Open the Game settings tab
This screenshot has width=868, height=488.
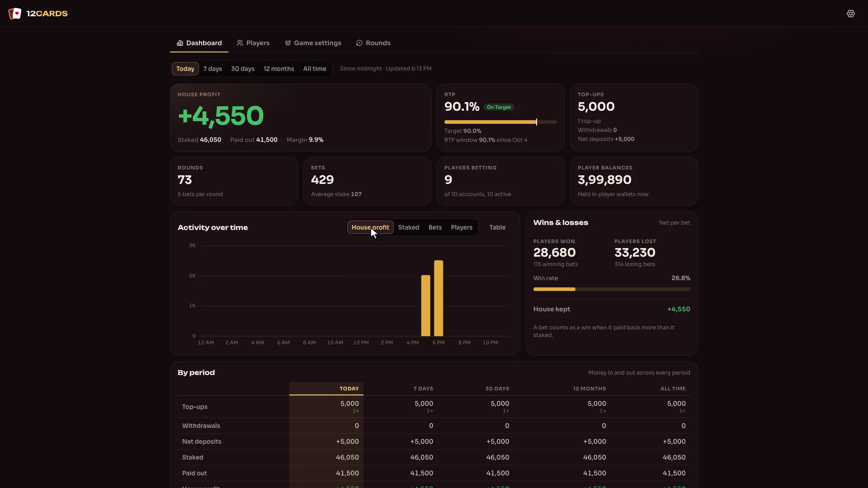(x=313, y=43)
